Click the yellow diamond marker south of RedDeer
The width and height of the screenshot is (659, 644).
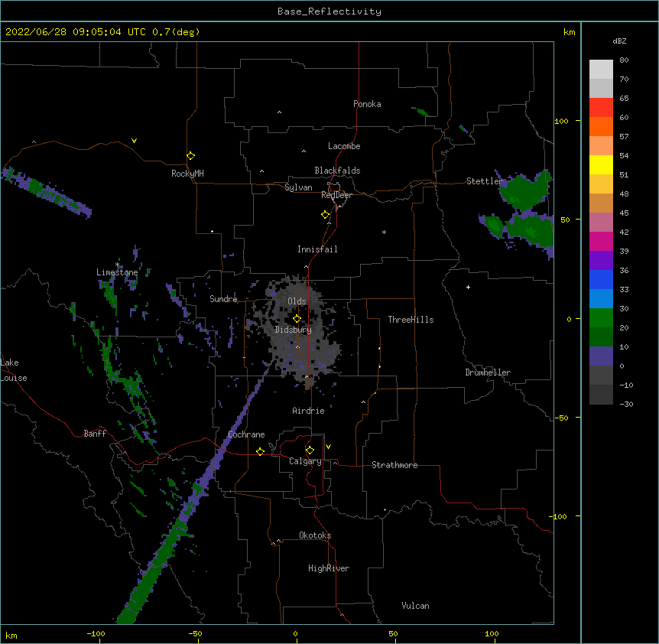(326, 215)
